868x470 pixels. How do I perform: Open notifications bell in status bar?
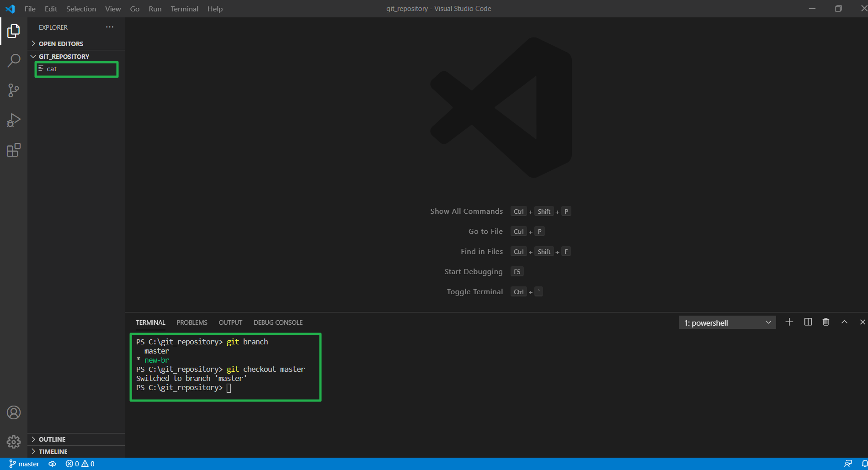(x=864, y=464)
